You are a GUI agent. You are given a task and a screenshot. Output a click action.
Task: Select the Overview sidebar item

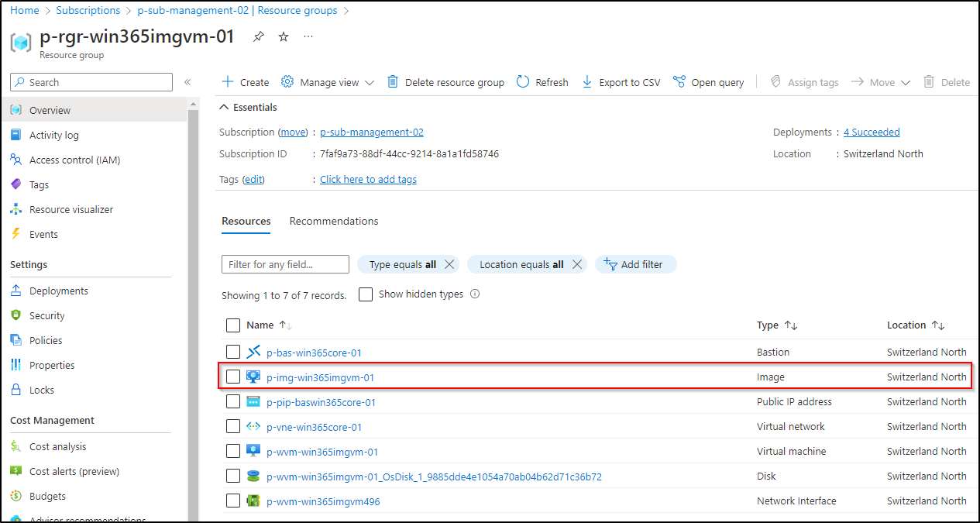[x=93, y=110]
